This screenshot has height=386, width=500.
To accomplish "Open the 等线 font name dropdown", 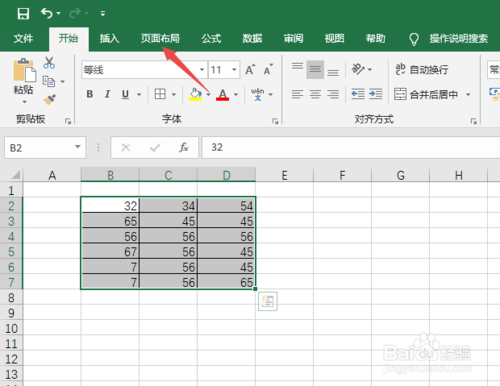I will (x=202, y=70).
